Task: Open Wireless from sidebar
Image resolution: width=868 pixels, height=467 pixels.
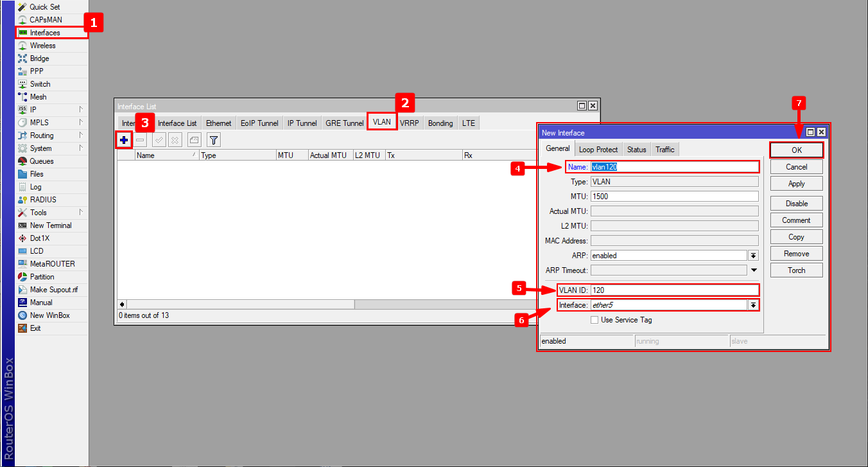Action: tap(42, 46)
